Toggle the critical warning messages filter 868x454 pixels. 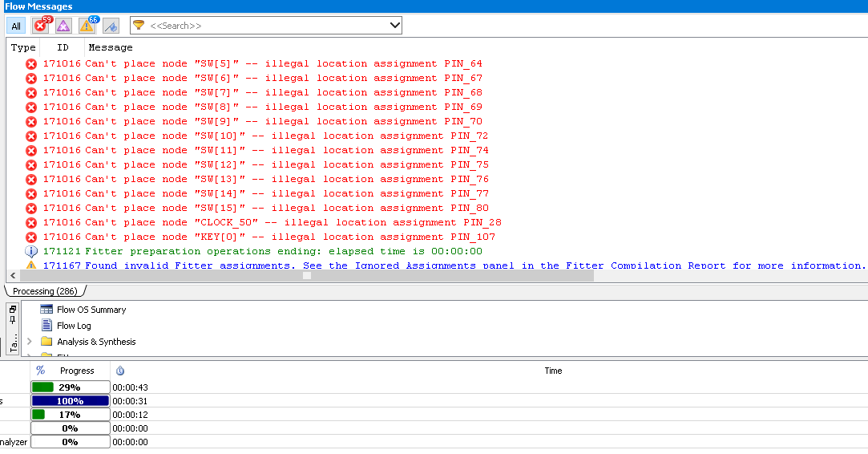tap(63, 26)
